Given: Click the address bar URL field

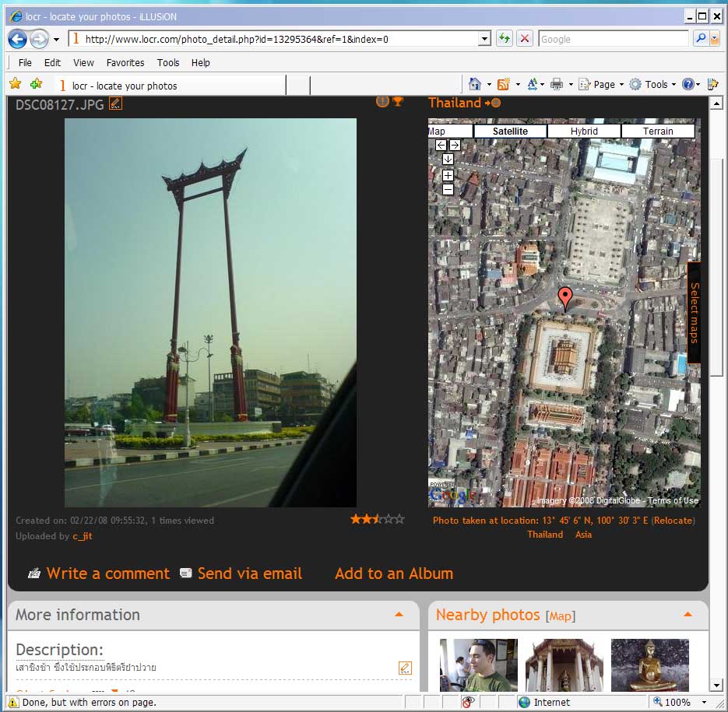Looking at the screenshot, I should click(274, 39).
